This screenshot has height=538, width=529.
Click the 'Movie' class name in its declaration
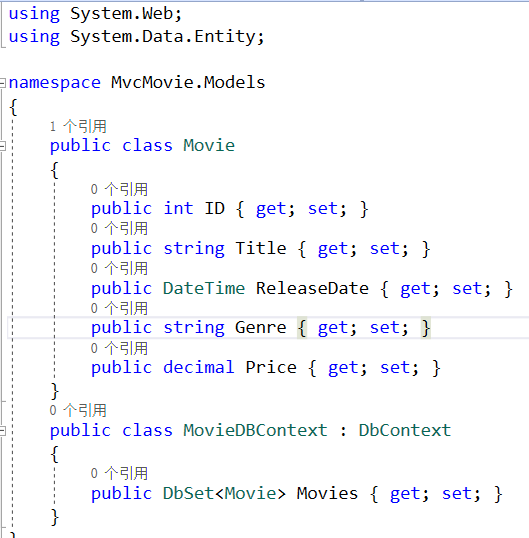coord(209,145)
